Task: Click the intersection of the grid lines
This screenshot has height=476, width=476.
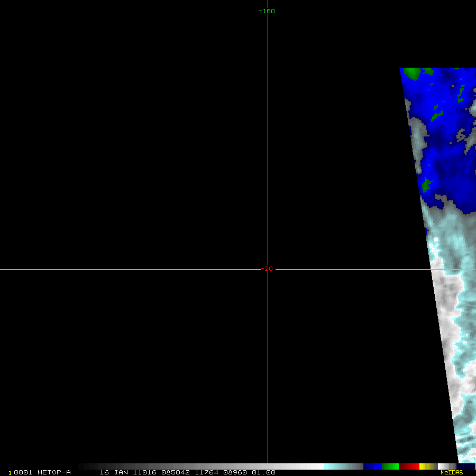Action: (268, 269)
